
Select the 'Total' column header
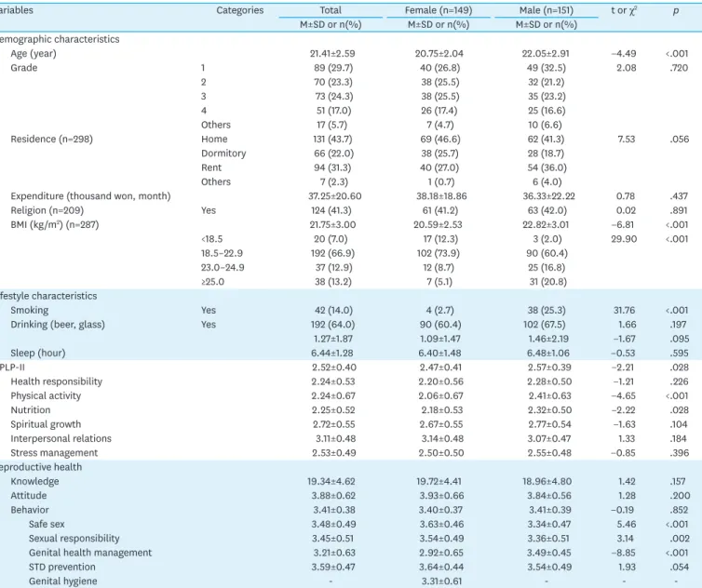coord(331,10)
